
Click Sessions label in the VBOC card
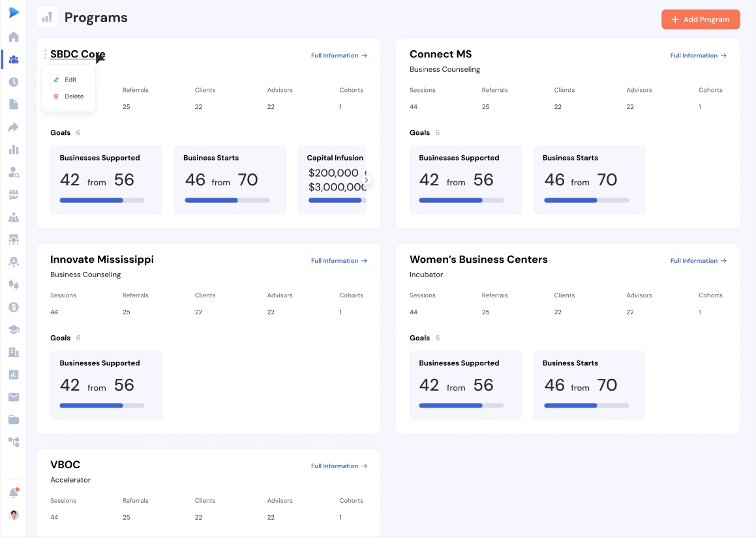tap(63, 500)
